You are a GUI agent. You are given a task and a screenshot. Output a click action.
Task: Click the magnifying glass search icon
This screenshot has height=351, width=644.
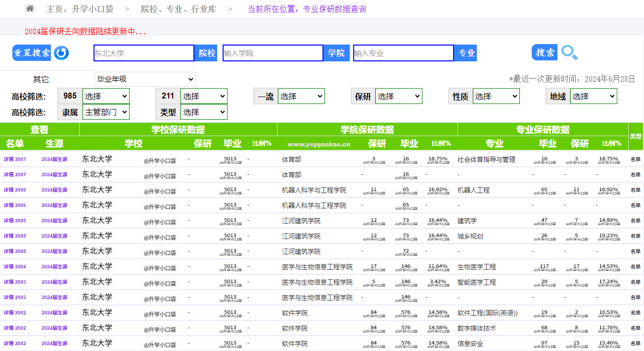569,52
